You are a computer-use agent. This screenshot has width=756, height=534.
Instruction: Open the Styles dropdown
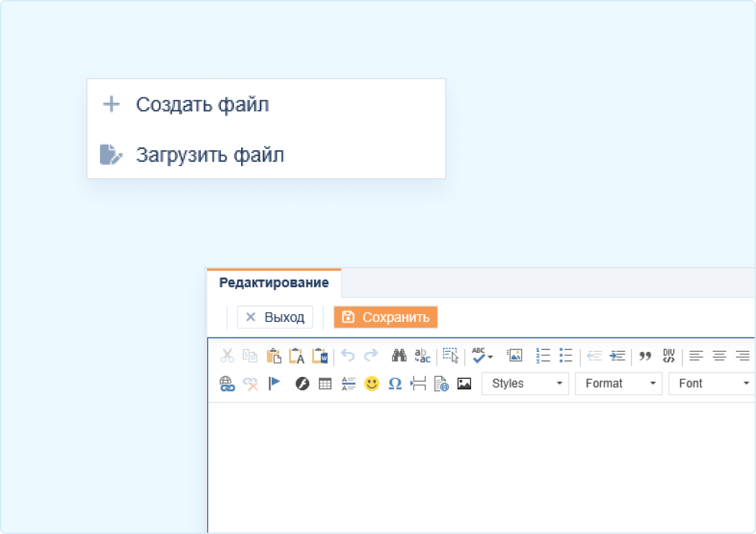[x=525, y=384]
